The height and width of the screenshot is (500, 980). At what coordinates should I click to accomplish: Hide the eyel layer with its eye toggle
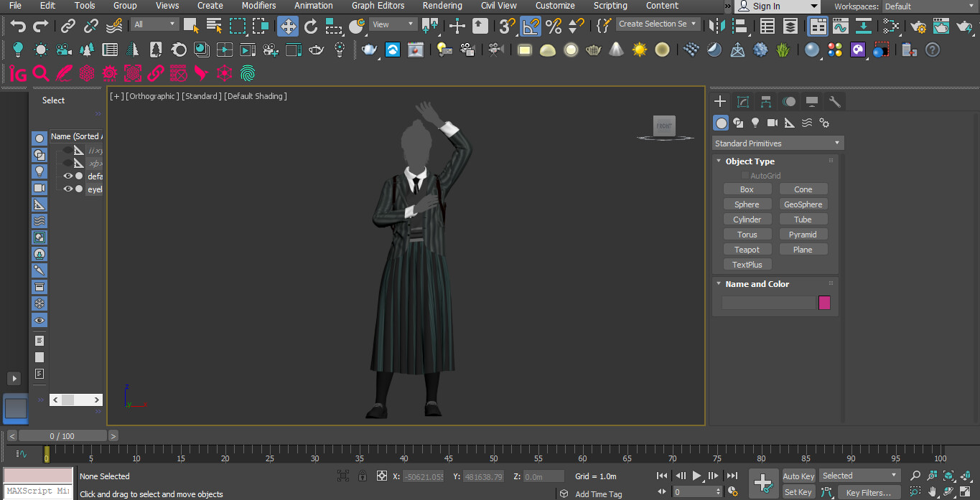click(x=67, y=189)
